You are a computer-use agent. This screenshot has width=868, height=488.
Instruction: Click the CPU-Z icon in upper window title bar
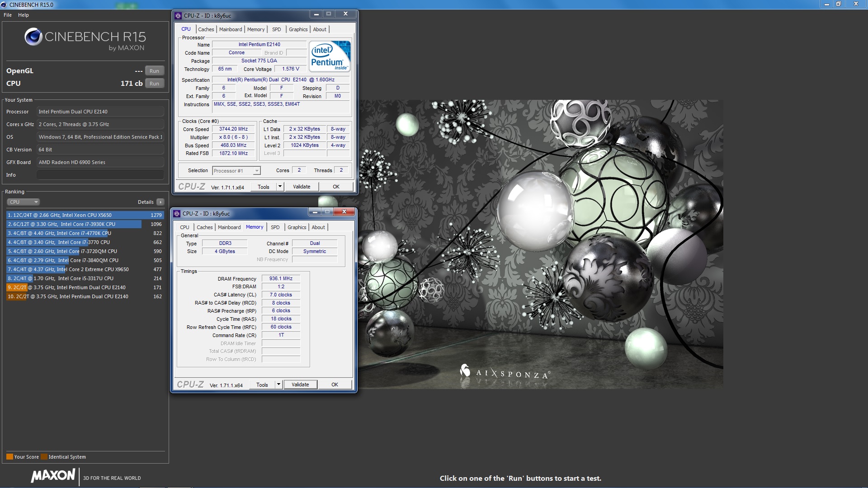tap(178, 16)
